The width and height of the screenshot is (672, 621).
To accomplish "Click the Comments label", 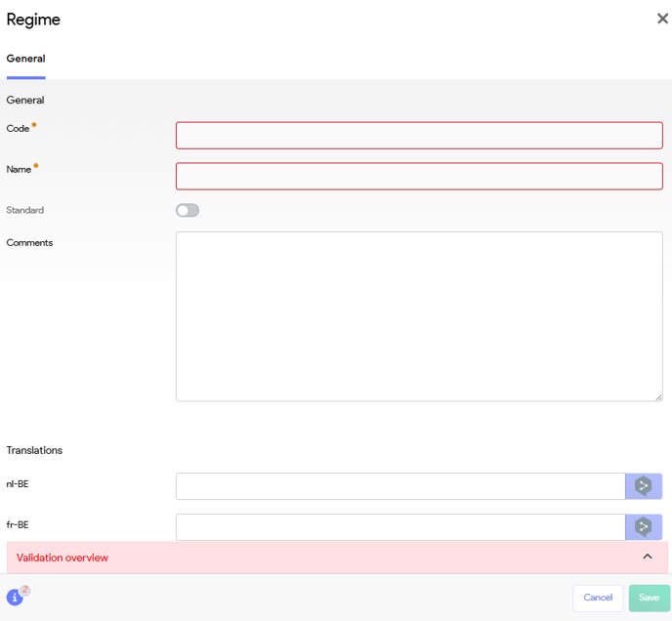I will (29, 243).
